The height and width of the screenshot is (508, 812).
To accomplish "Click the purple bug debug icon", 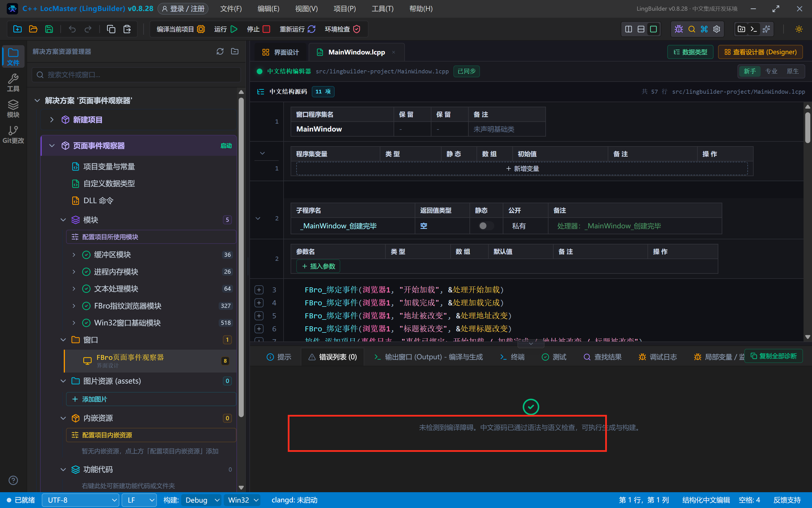I will tap(679, 29).
